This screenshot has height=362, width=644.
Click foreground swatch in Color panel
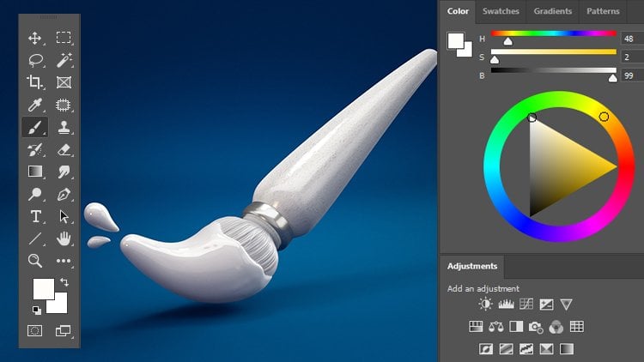pos(455,40)
